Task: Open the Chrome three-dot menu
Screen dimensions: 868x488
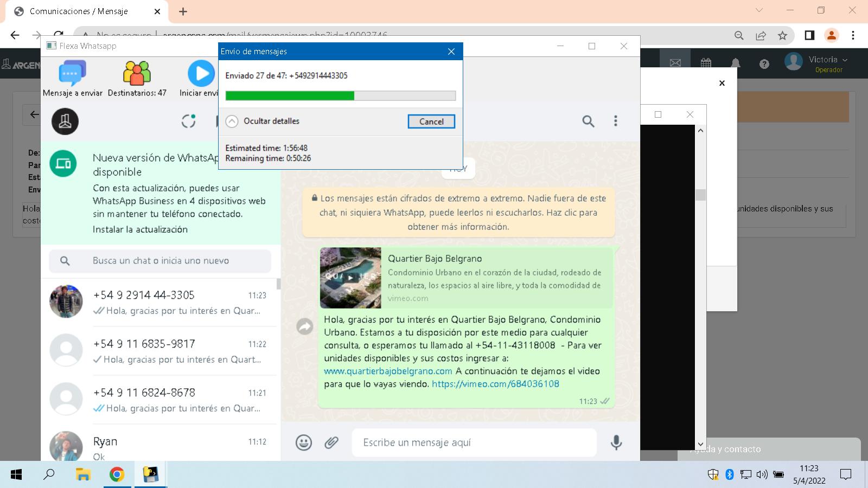Action: click(853, 35)
